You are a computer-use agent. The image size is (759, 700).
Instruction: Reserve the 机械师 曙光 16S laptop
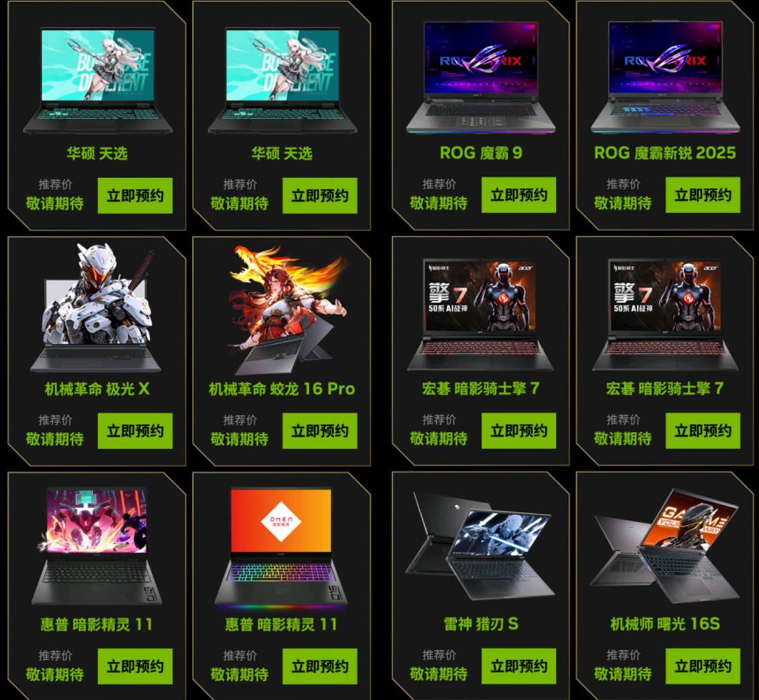pyautogui.click(x=703, y=666)
